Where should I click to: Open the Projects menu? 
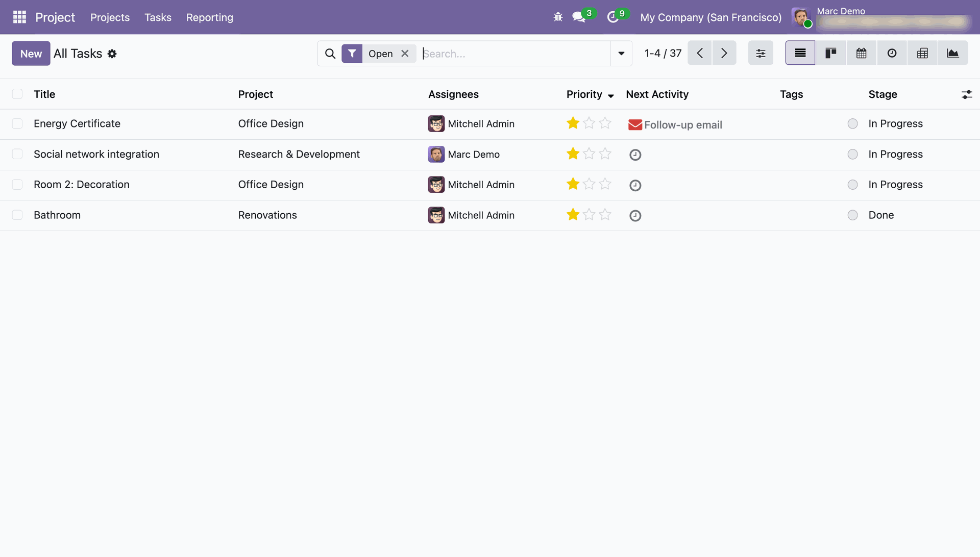(x=110, y=17)
